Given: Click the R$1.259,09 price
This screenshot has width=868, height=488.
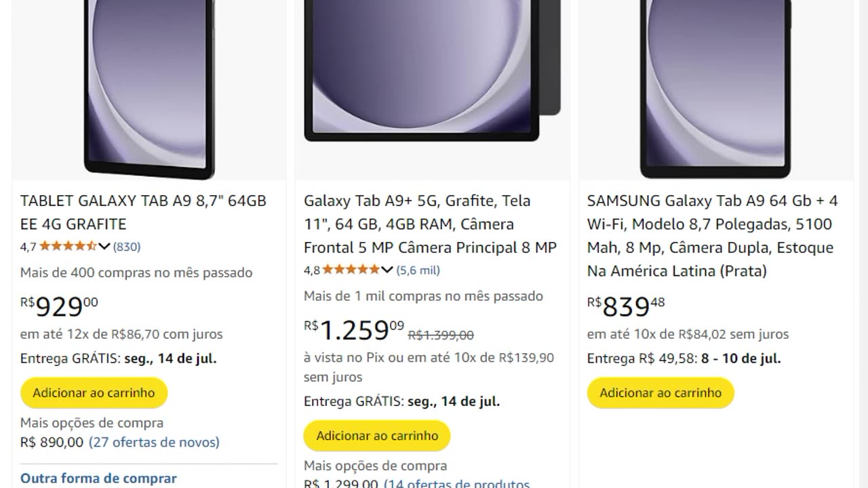Looking at the screenshot, I should click(354, 330).
